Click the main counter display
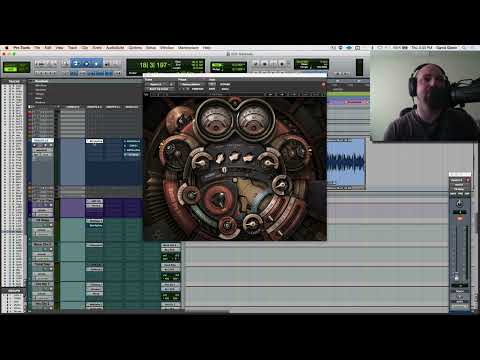The height and width of the screenshot is (360, 480). [x=153, y=65]
